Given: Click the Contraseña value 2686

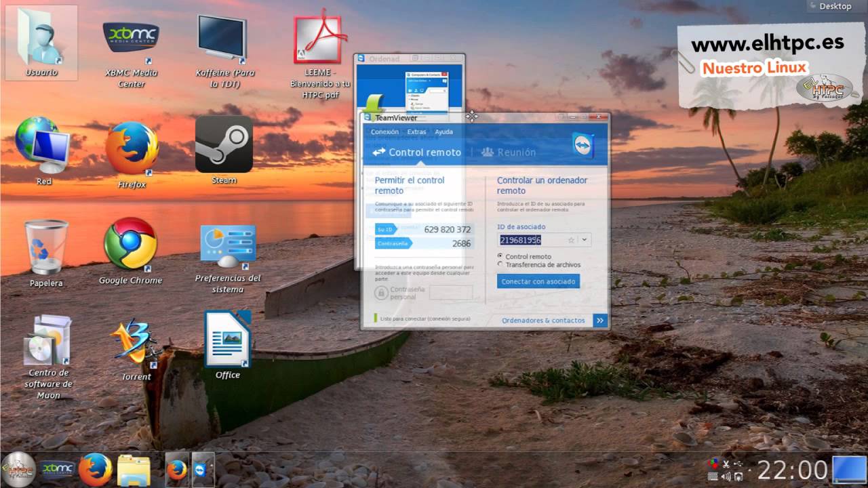Looking at the screenshot, I should pos(461,243).
